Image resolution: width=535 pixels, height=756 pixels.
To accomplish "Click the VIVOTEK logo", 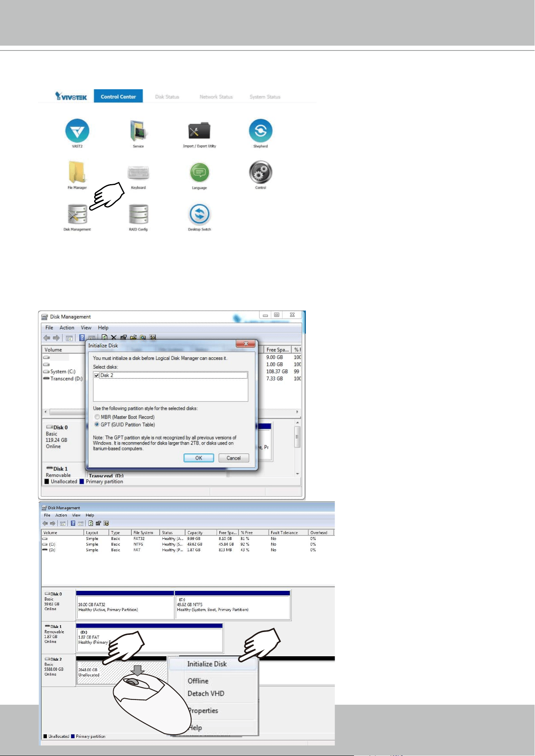I will click(x=71, y=96).
